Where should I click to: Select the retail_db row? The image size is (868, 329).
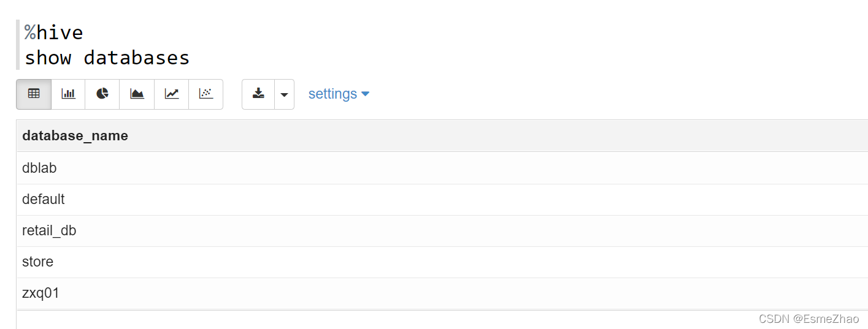(442, 231)
